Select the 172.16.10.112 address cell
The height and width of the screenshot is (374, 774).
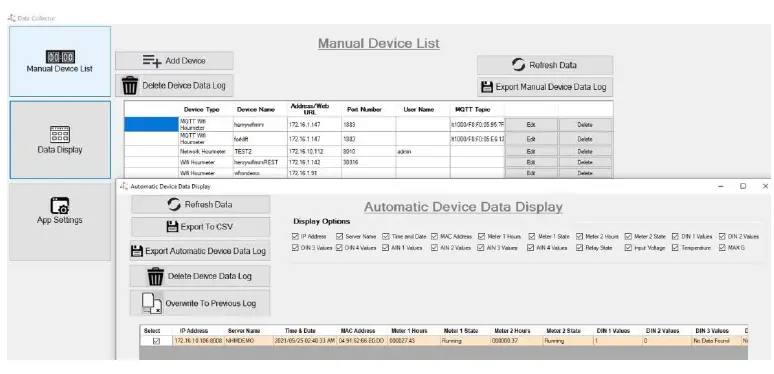coord(314,151)
